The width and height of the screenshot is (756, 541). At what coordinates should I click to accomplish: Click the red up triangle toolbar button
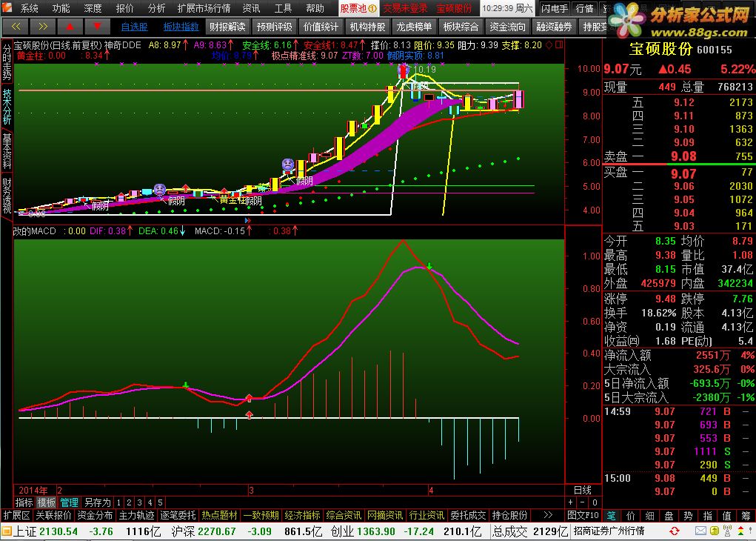point(70,27)
